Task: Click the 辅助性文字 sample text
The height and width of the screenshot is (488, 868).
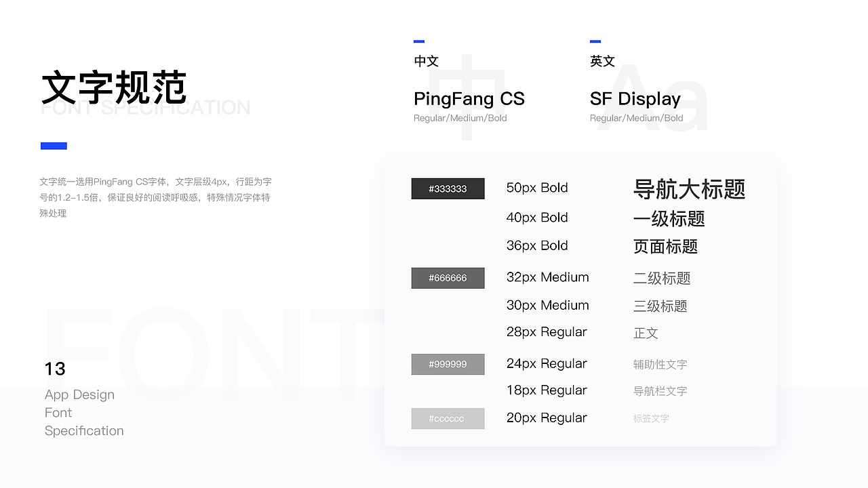Action: [x=660, y=364]
